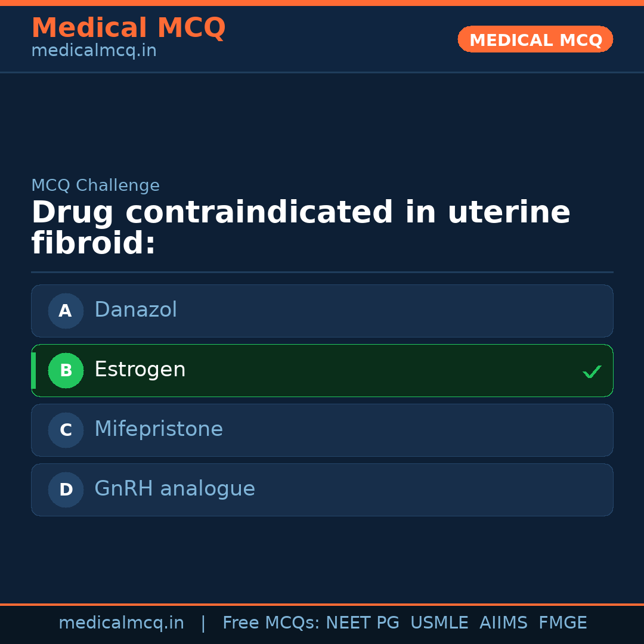Select the Danazol answer option
The height and width of the screenshot is (644, 644).
pos(322,311)
